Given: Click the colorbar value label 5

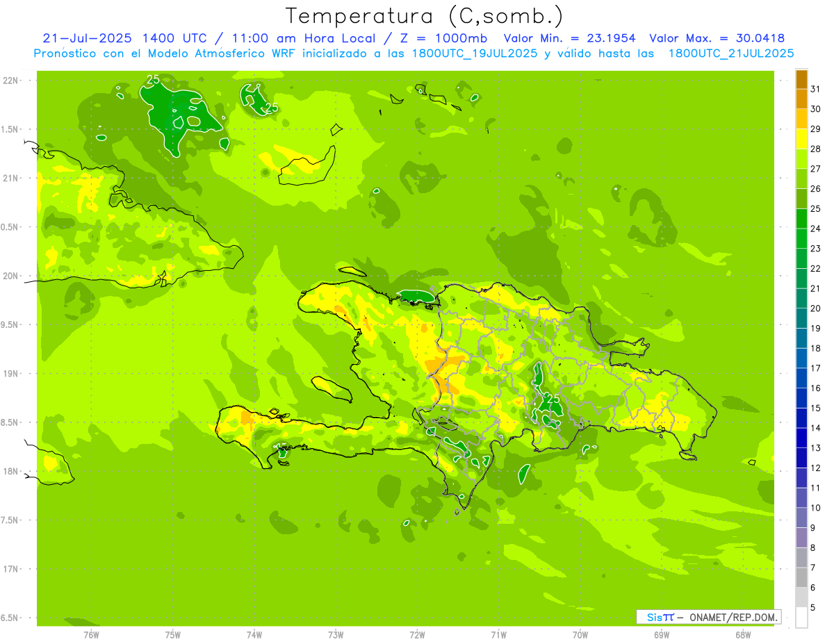Looking at the screenshot, I should (x=813, y=607).
